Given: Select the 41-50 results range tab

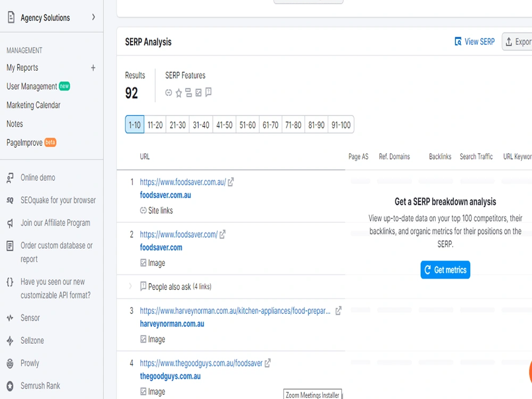Looking at the screenshot, I should [x=225, y=124].
